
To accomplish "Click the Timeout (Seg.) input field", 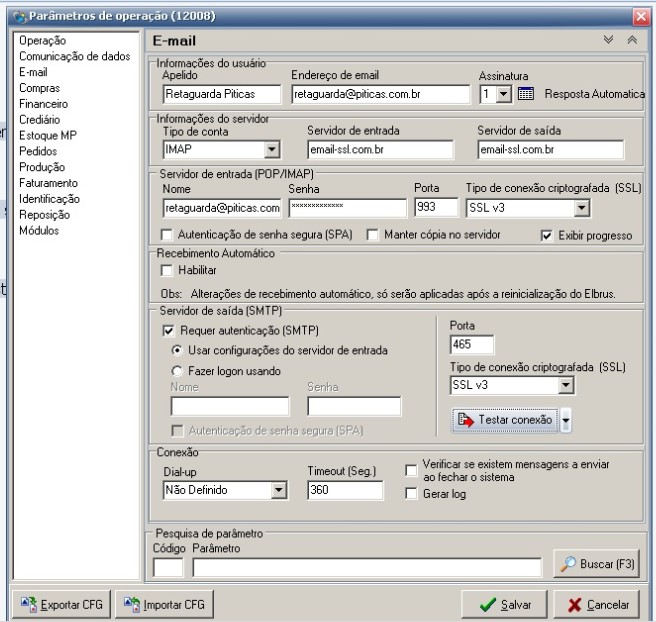I will point(344,491).
